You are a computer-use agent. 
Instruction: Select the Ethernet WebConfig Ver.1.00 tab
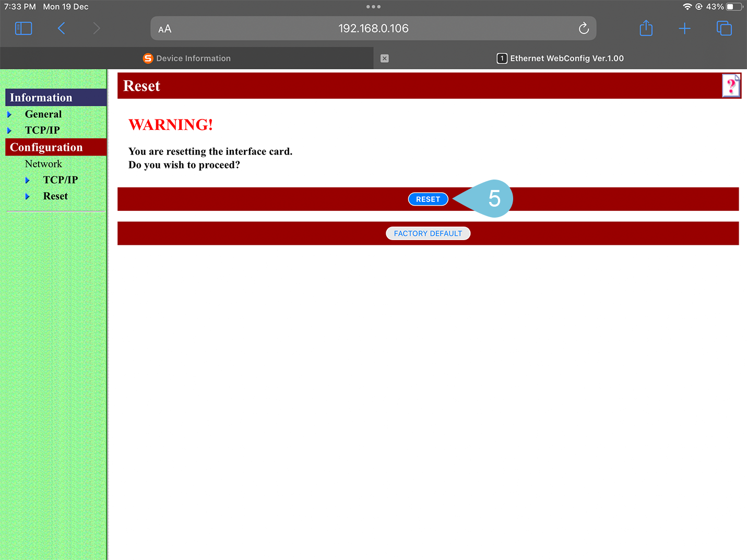[561, 58]
